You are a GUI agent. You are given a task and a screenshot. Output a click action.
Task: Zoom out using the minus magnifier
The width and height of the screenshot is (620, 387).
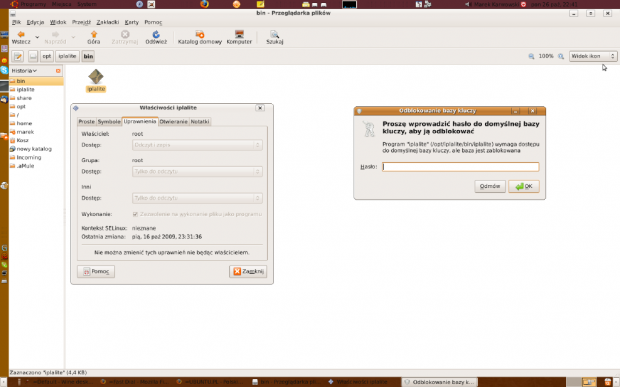click(531, 56)
